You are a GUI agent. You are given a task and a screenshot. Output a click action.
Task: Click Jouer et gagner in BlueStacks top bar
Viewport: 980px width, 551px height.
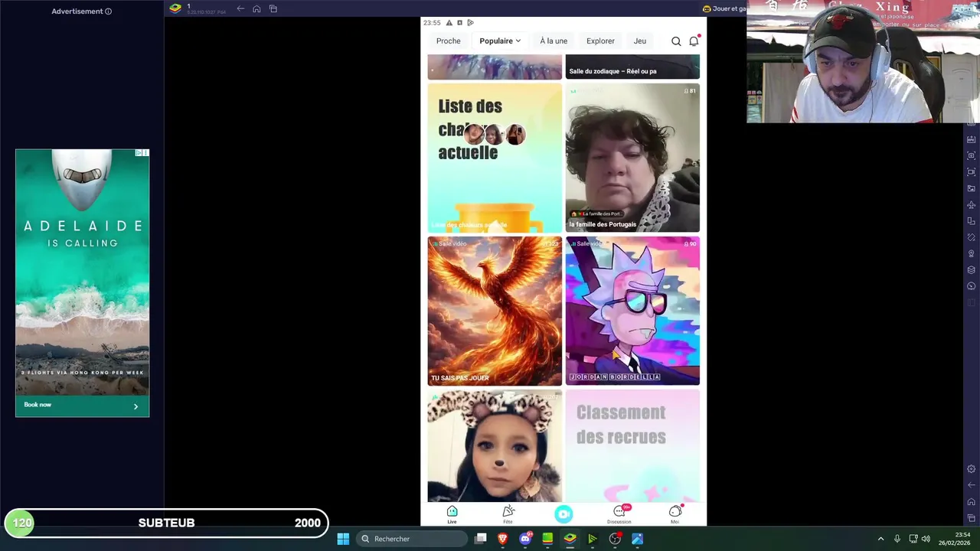coord(724,8)
